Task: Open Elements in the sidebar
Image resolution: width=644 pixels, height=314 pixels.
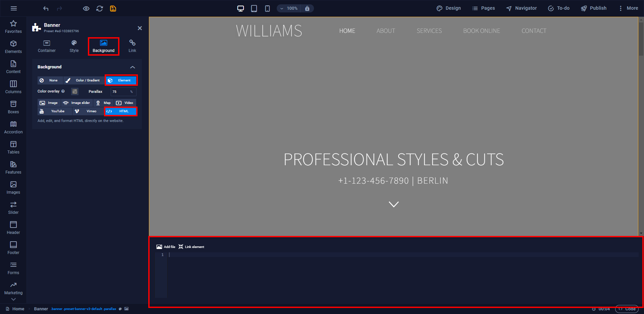Action: tap(13, 47)
